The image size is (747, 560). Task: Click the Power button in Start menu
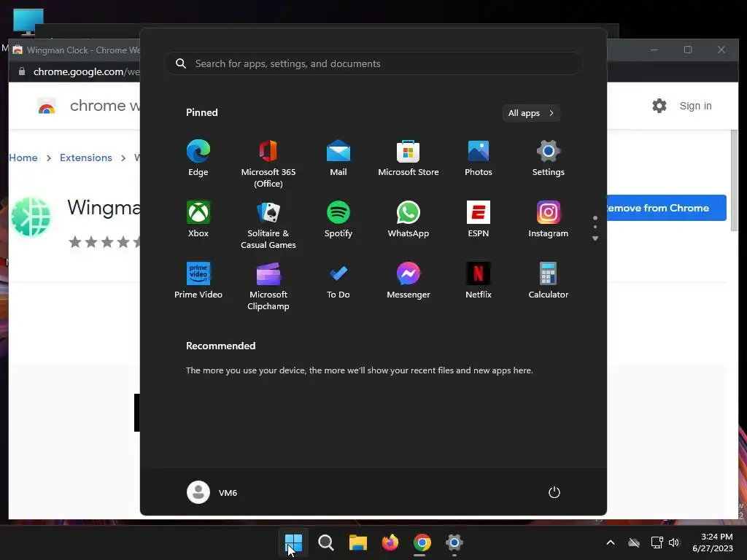(x=554, y=492)
